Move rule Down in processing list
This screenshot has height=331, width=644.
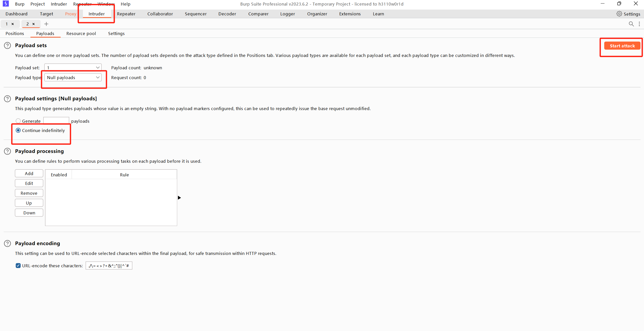(29, 213)
